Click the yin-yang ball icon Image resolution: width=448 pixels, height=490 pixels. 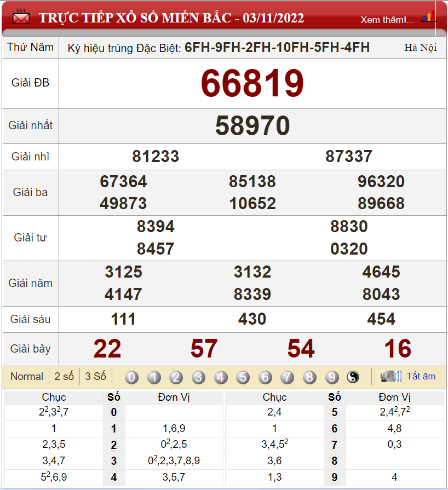(353, 377)
